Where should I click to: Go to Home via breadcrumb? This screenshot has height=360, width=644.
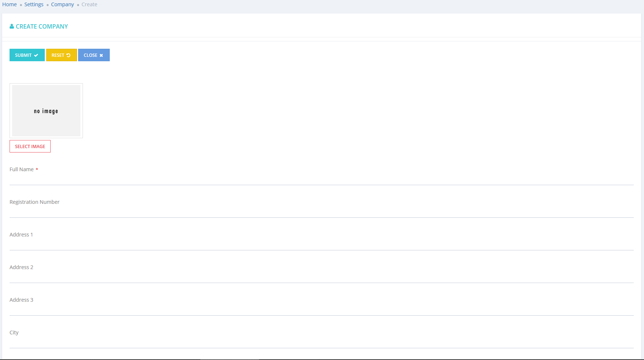[x=10, y=4]
